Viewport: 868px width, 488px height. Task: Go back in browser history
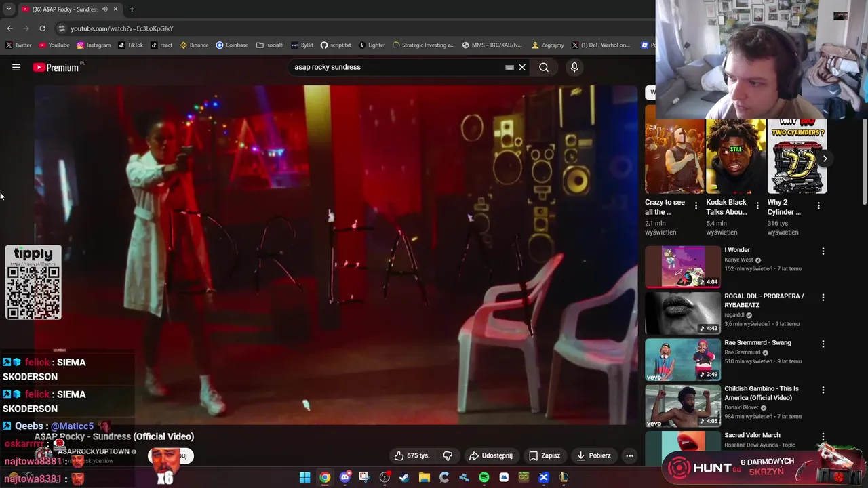click(x=9, y=28)
